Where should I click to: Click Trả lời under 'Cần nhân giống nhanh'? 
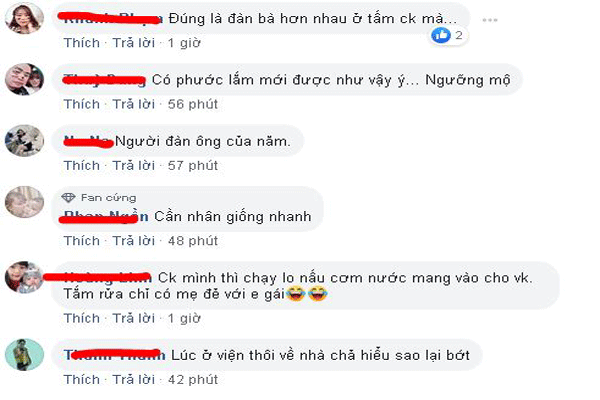point(134,241)
